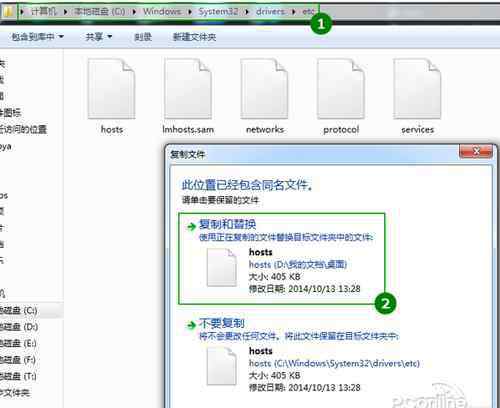Image resolution: width=500 pixels, height=408 pixels.
Task: Expand the arrow after System32 in path
Action: click(247, 12)
